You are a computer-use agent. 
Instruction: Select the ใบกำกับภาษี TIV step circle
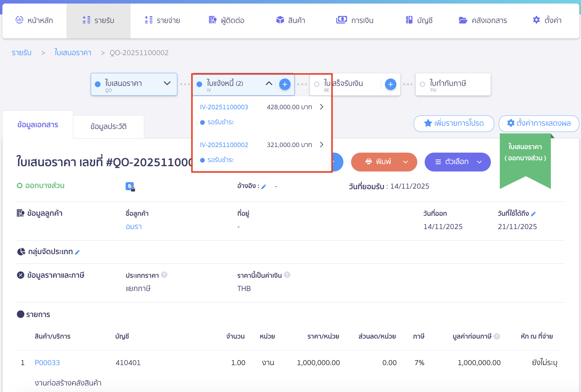click(x=423, y=84)
